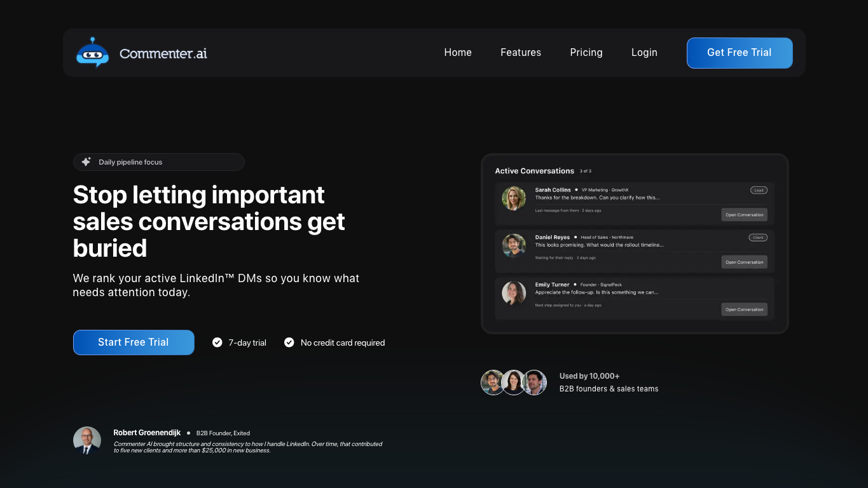Click the name Sarah Collins
The height and width of the screenshot is (488, 868).
[x=553, y=190]
